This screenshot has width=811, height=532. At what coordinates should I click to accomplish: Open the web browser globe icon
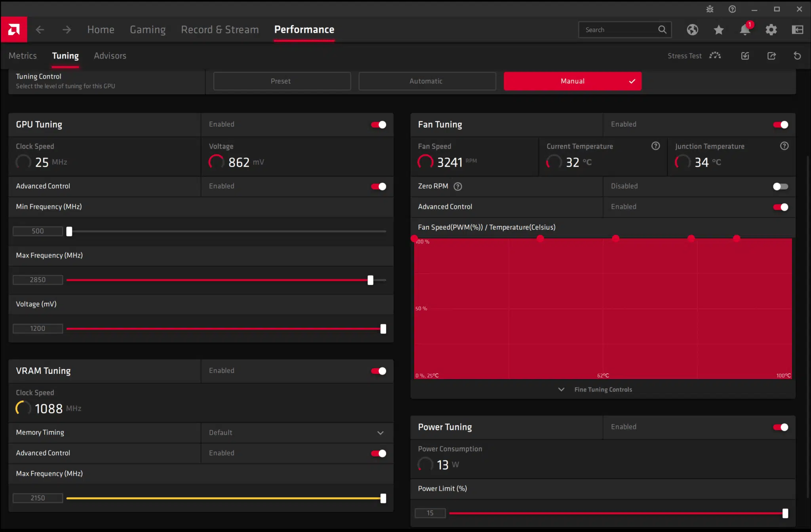click(x=692, y=30)
